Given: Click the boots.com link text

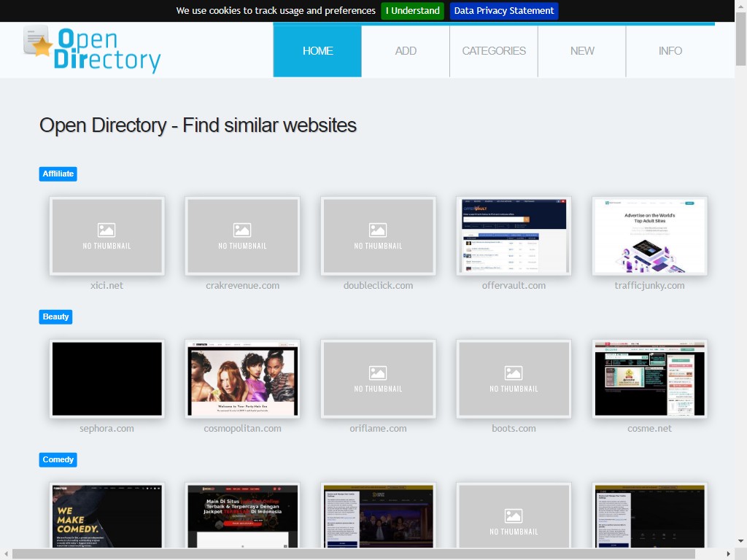Looking at the screenshot, I should pyautogui.click(x=514, y=428).
